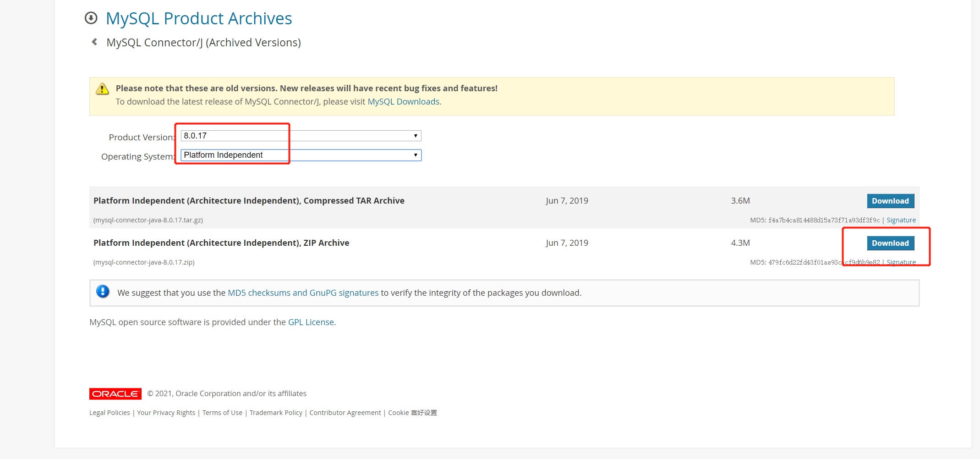Image resolution: width=980 pixels, height=459 pixels.
Task: Open Cookie 喜好设置 footer link
Action: pos(412,413)
